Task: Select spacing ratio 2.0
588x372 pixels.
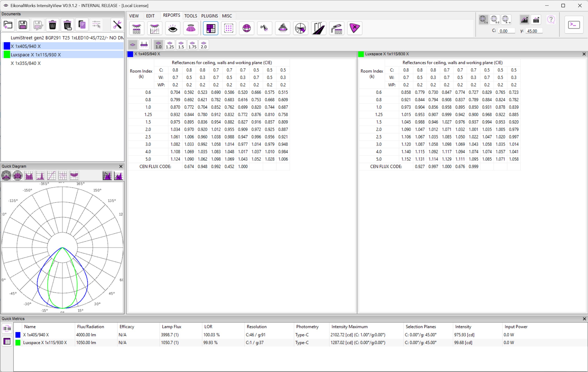Action: pos(204,45)
